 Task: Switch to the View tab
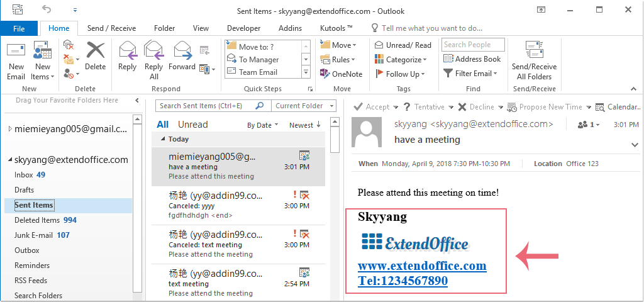[x=201, y=28]
